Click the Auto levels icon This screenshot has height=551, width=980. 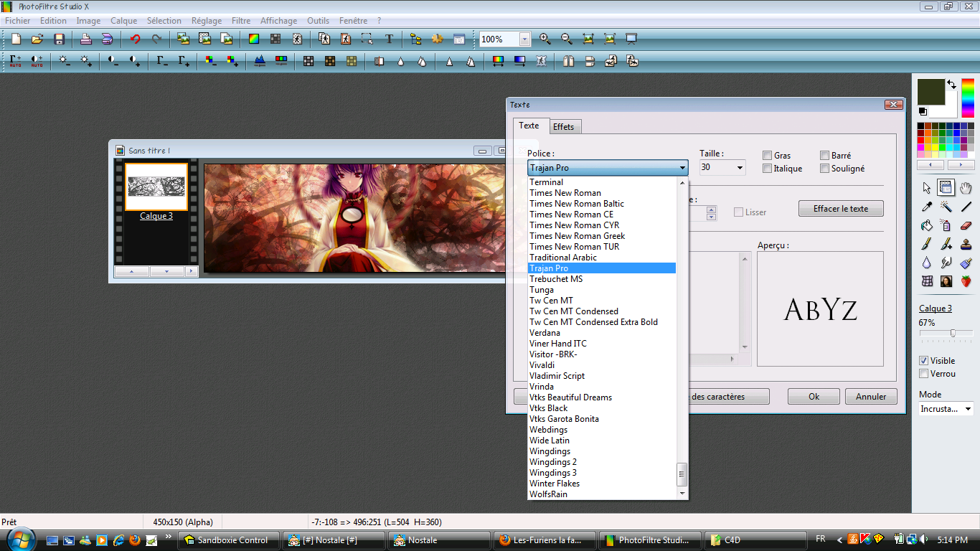[16, 61]
